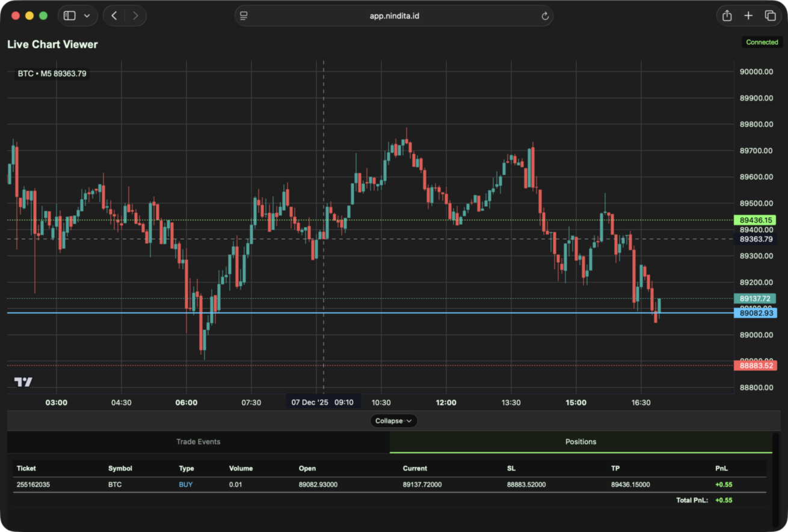The height and width of the screenshot is (532, 788).
Task: Click the green 89436.15 take-profit price label
Action: click(x=756, y=221)
